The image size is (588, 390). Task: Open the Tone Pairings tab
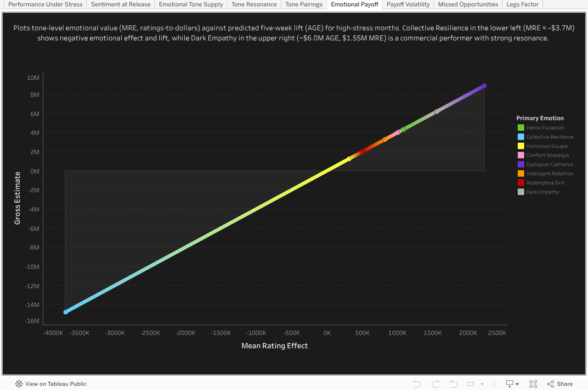click(304, 5)
